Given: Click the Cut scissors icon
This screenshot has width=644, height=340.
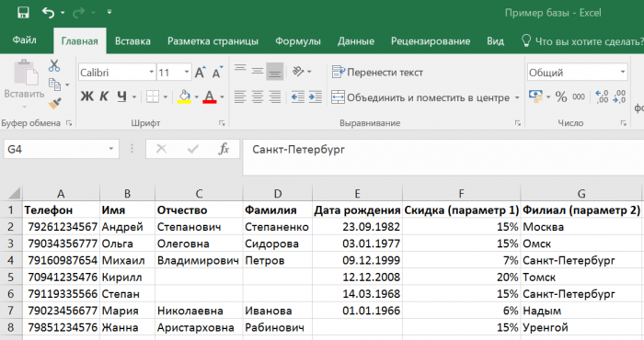Looking at the screenshot, I should 54,65.
